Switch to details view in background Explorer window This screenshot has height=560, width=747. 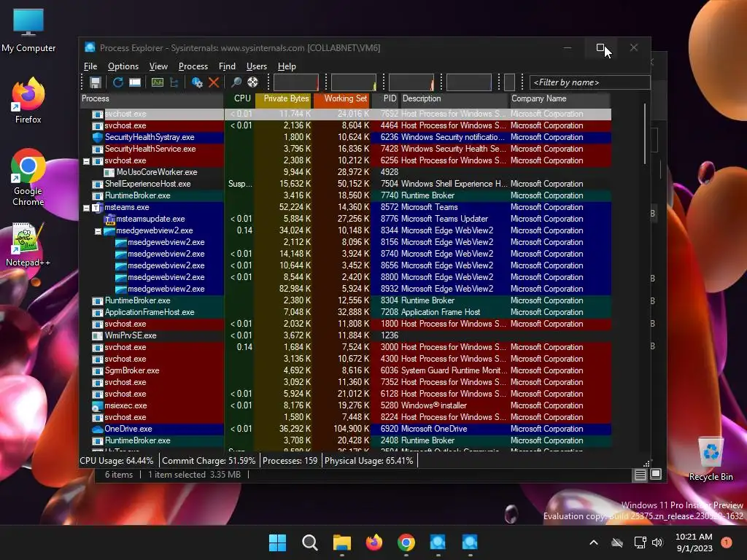click(640, 475)
